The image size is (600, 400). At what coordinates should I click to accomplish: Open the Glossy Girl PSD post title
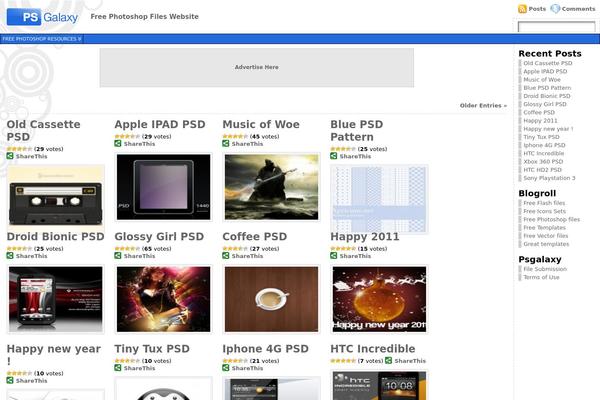click(x=159, y=237)
